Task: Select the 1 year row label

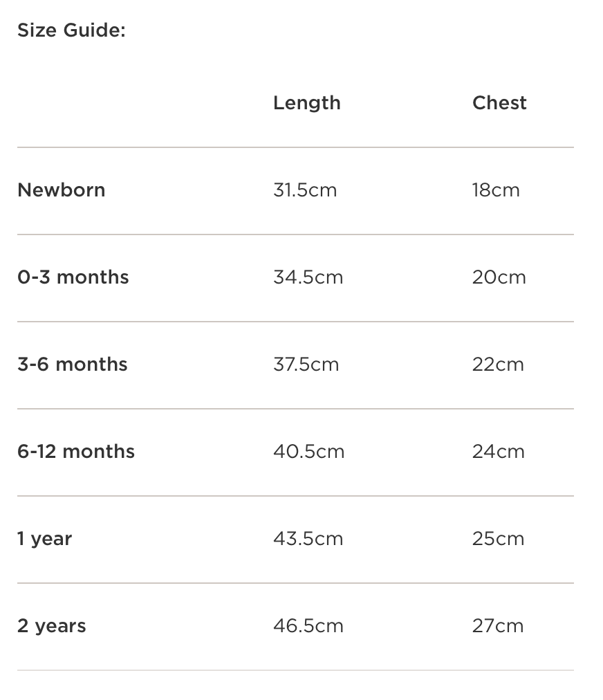Action: 45,539
